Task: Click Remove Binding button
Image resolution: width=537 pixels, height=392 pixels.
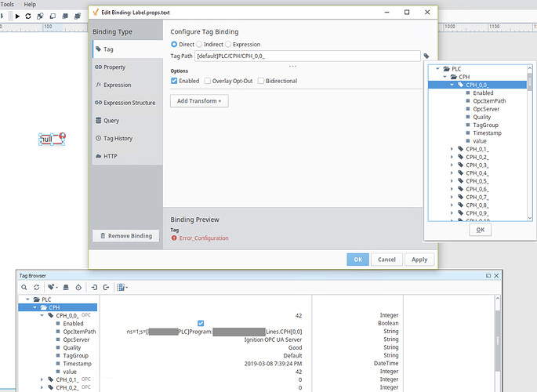Action: (x=125, y=236)
